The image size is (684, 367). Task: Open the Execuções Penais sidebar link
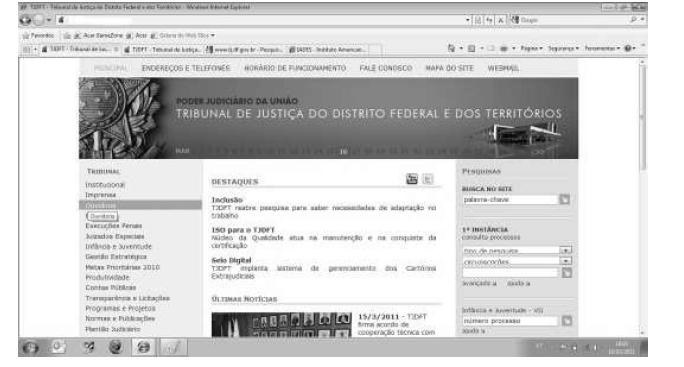point(114,226)
